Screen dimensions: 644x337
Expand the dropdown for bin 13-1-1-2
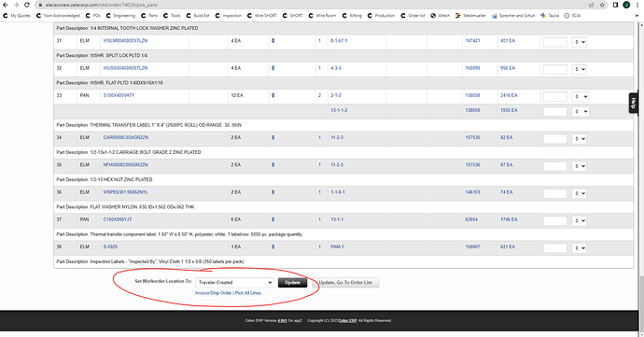[x=580, y=111]
